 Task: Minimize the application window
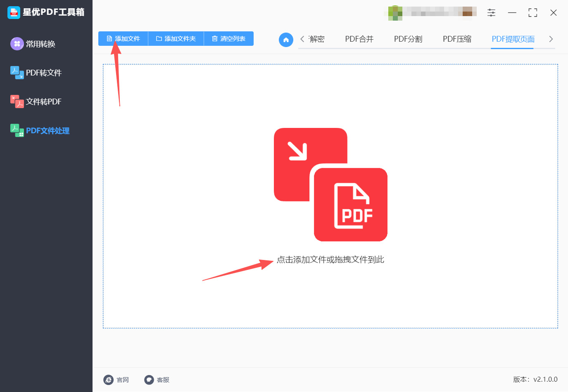512,13
